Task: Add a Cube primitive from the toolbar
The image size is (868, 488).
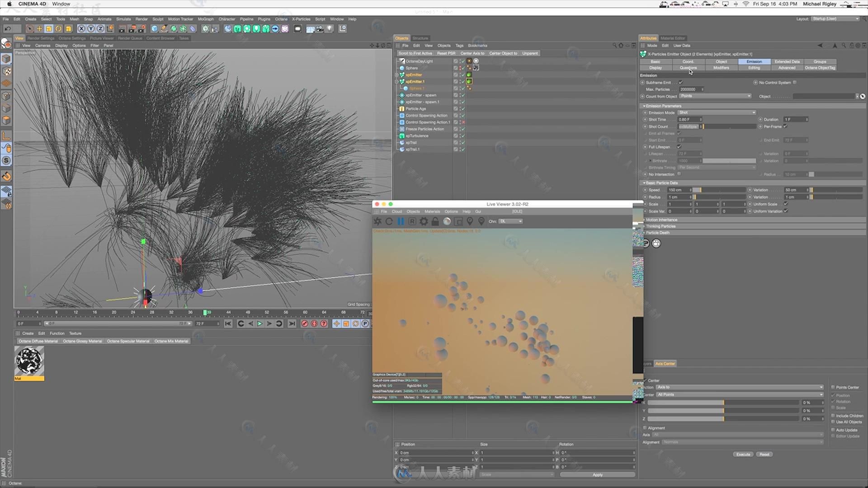Action: point(155,29)
